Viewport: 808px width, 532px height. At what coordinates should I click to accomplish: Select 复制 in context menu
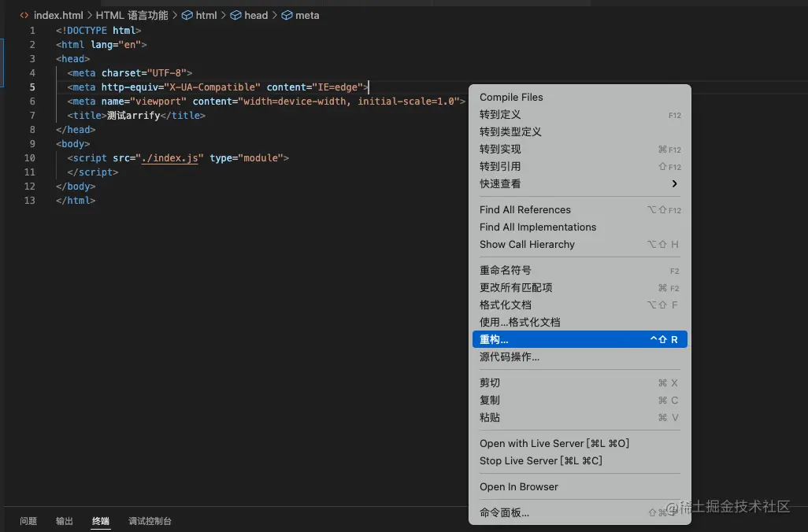click(580, 400)
